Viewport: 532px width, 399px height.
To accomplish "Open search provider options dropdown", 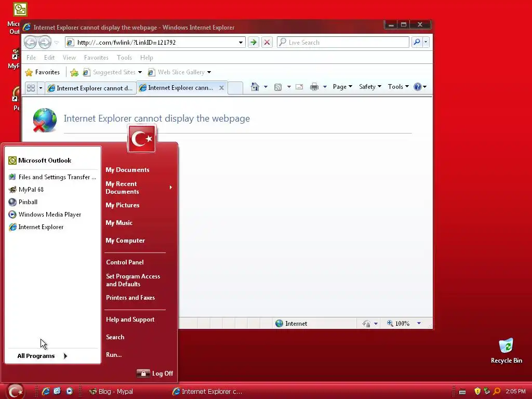I will (425, 42).
